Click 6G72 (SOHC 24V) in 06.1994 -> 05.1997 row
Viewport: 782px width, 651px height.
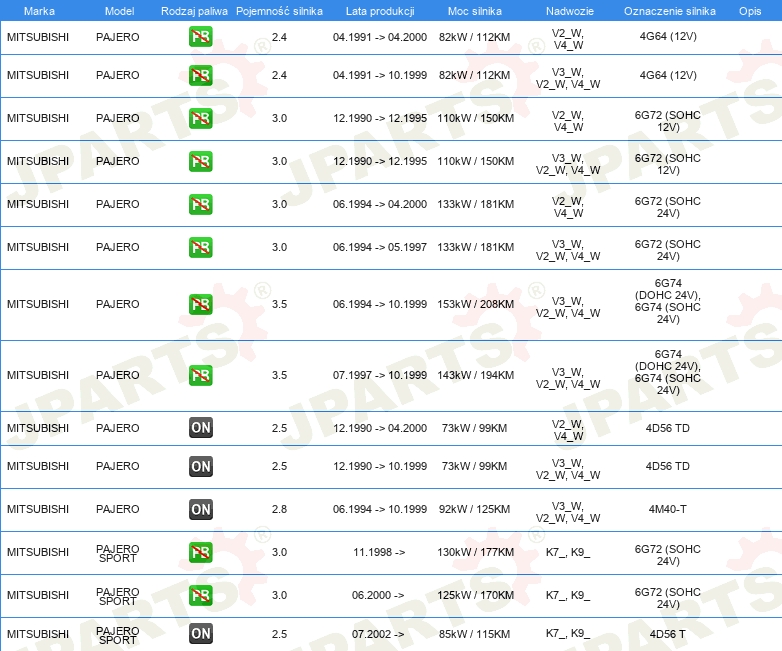pos(667,250)
